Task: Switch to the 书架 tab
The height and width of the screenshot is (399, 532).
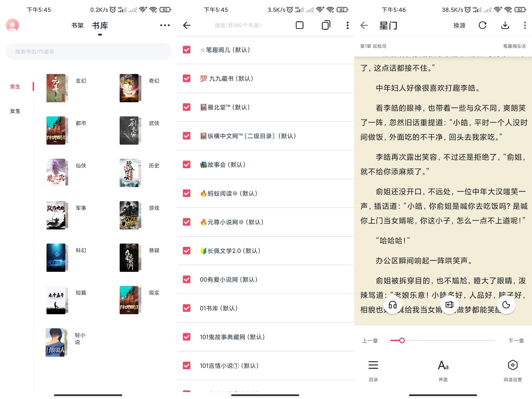Action: 77,25
